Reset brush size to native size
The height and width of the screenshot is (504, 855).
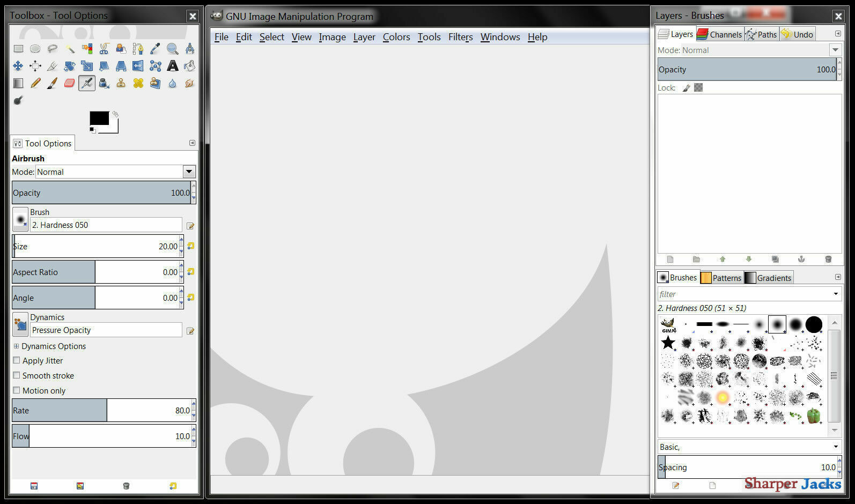190,246
